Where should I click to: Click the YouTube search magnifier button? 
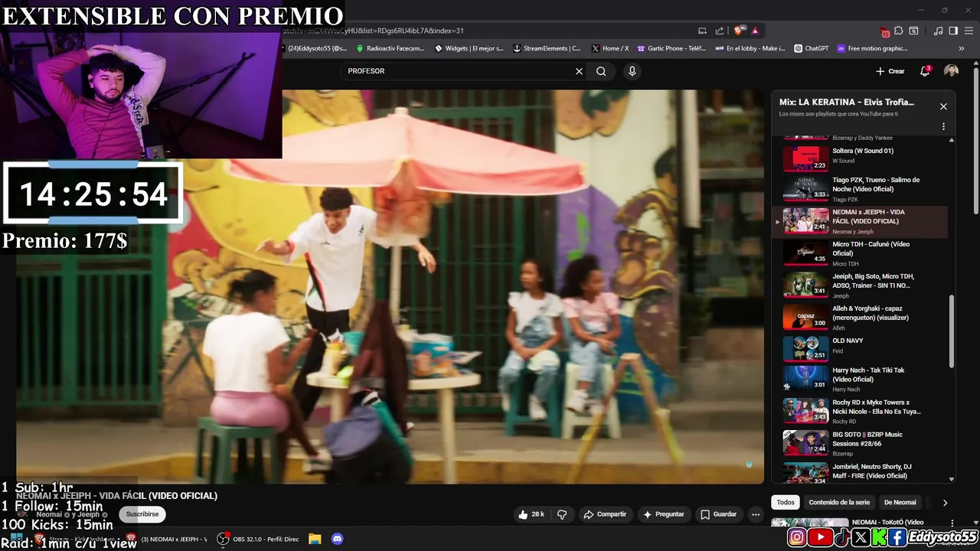(601, 71)
